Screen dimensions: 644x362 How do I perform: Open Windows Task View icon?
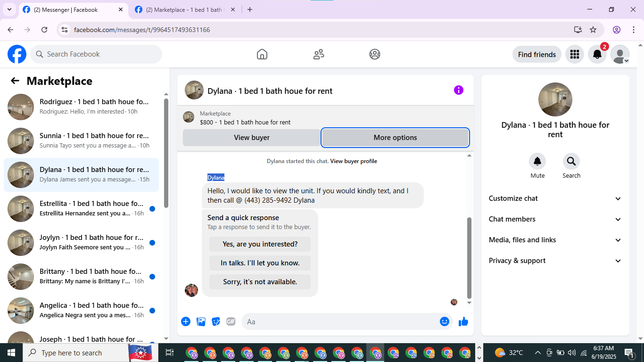click(170, 353)
